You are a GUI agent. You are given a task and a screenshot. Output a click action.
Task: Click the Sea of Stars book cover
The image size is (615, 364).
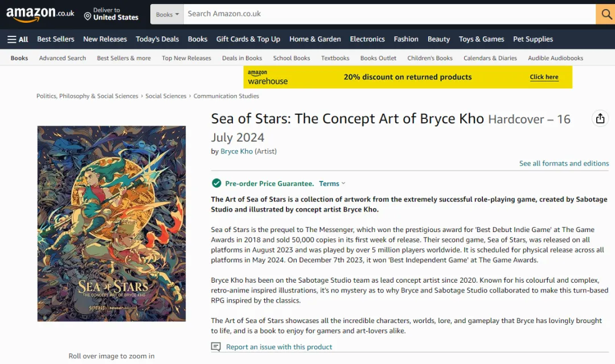click(x=112, y=224)
